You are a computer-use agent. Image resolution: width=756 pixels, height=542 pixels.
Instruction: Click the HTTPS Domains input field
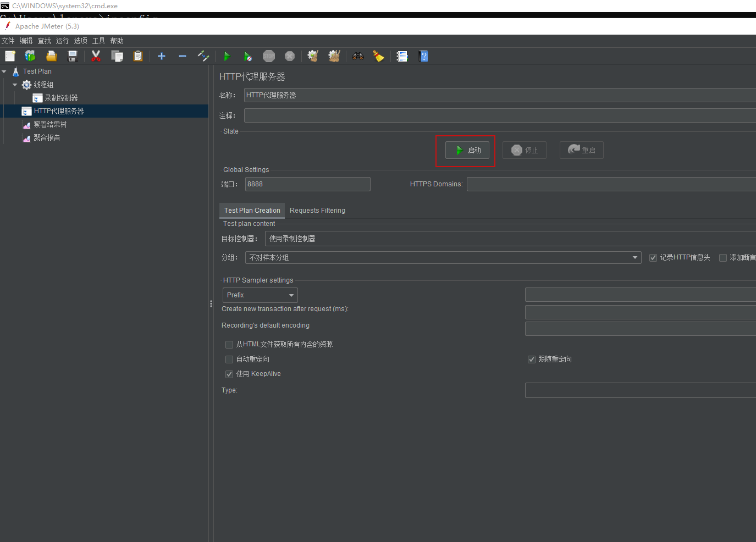[611, 184]
